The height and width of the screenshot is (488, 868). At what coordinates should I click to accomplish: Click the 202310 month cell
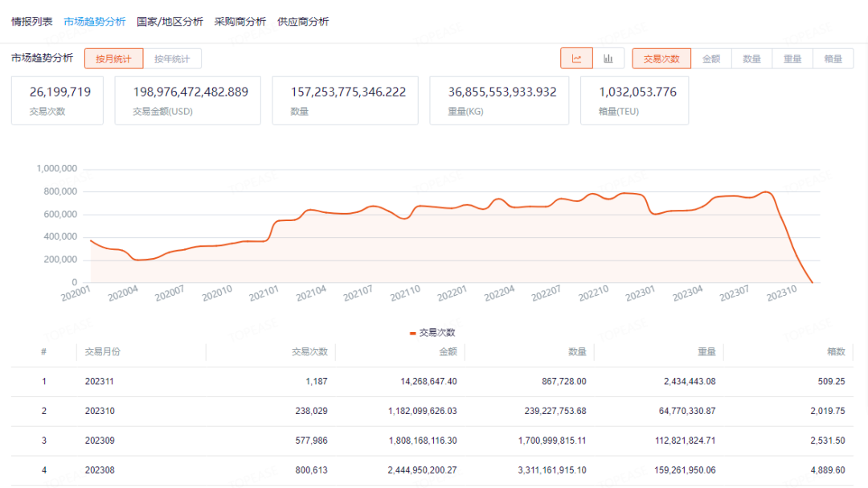point(100,411)
